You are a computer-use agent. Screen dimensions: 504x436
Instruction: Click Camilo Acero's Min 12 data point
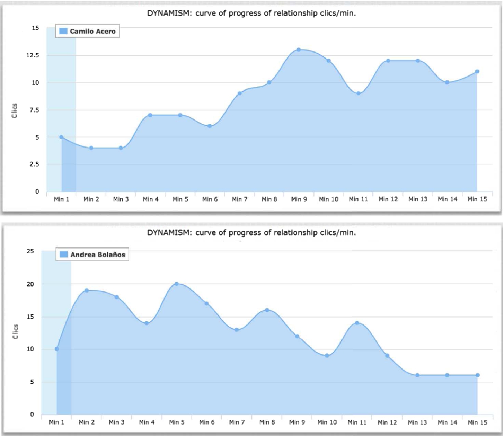[388, 61]
